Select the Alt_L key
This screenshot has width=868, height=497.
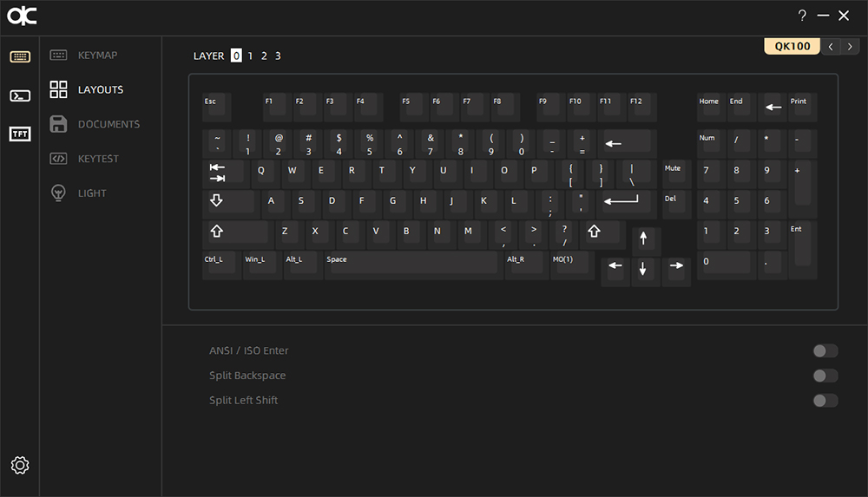[303, 265]
